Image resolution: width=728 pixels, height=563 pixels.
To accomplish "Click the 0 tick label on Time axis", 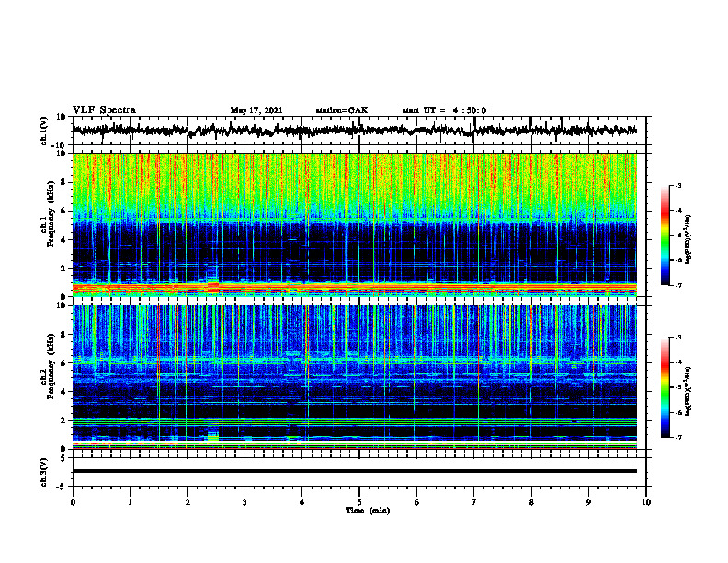I will pyautogui.click(x=73, y=502).
